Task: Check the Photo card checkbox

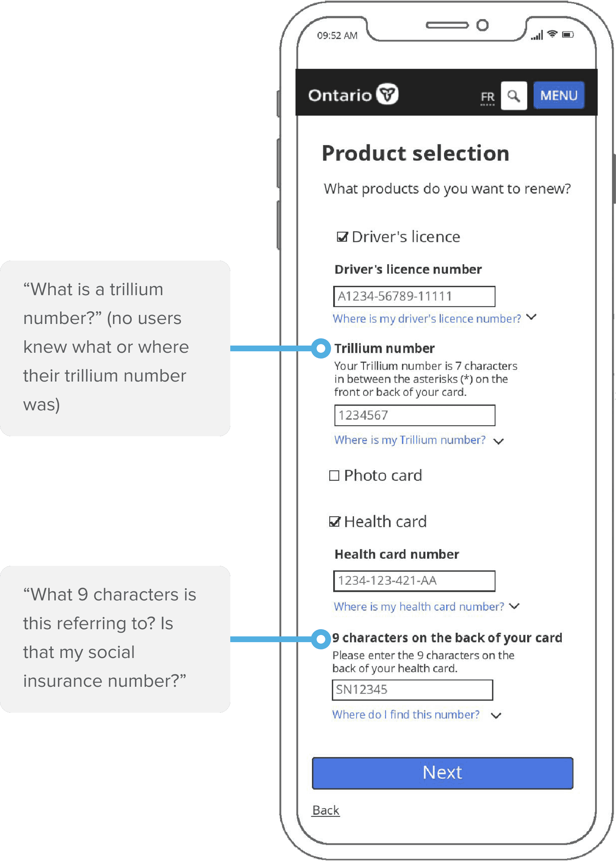Action: (x=334, y=475)
